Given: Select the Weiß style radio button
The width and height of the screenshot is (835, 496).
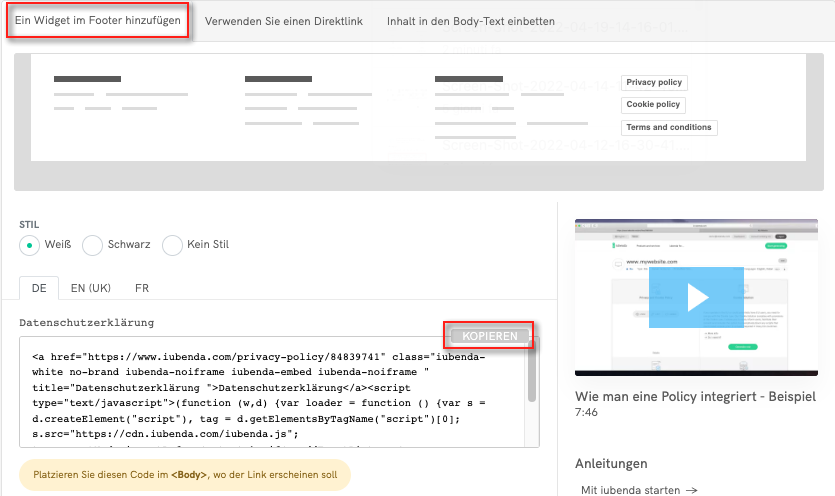Looking at the screenshot, I should [31, 244].
